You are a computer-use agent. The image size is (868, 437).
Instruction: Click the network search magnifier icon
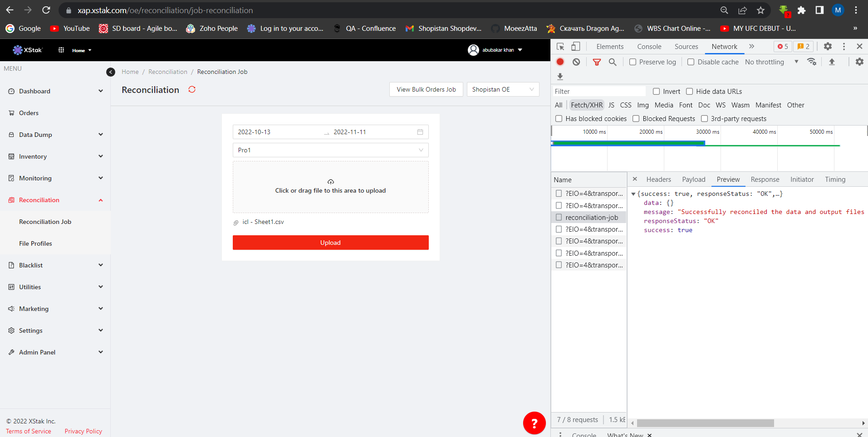pos(613,62)
